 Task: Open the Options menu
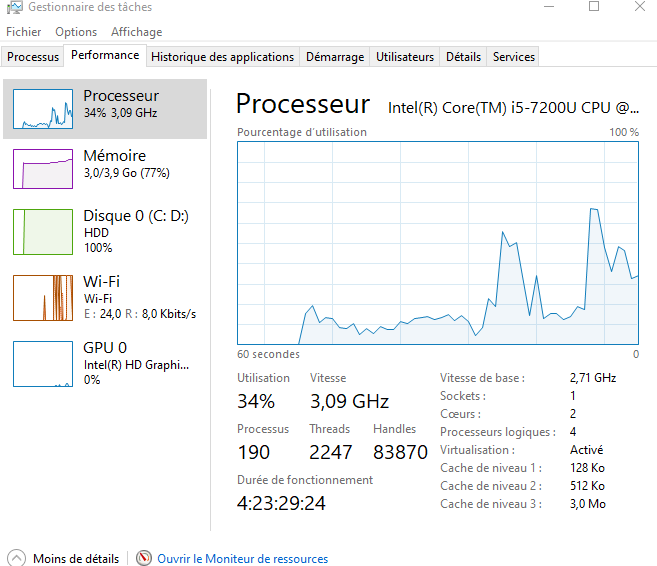[x=76, y=32]
